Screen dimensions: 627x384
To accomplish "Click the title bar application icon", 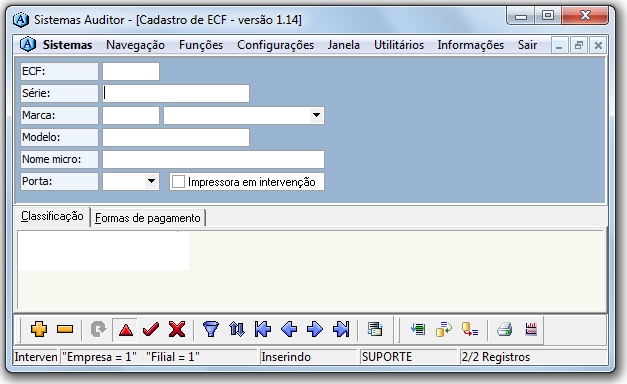I will pyautogui.click(x=20, y=20).
